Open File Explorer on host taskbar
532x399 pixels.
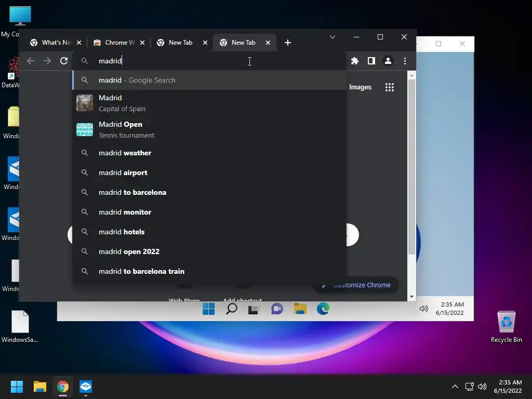click(x=39, y=387)
